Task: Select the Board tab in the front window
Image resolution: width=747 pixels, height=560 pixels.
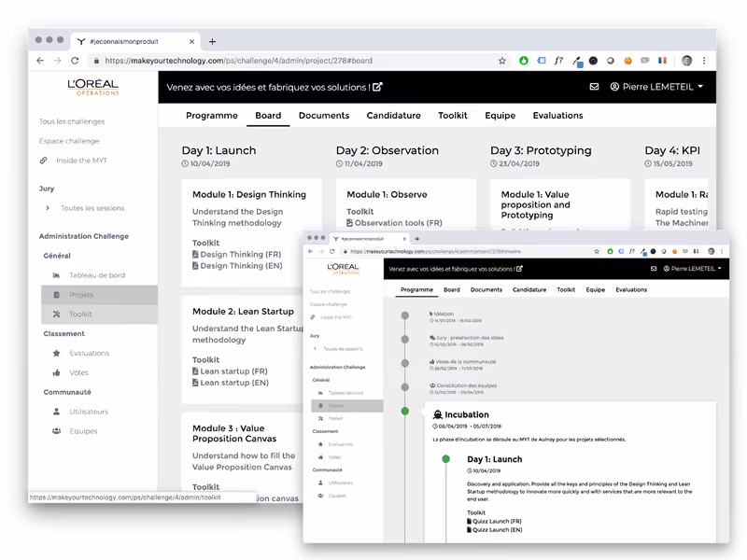Action: click(452, 289)
